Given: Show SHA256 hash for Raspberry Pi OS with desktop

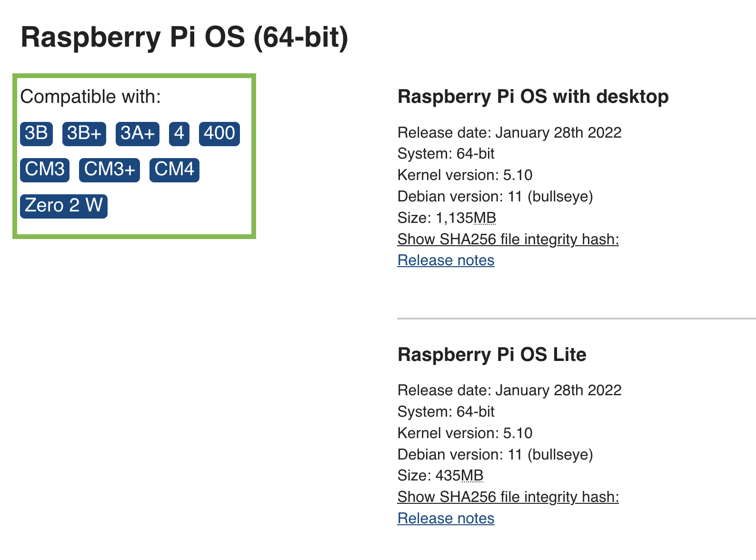Looking at the screenshot, I should click(508, 239).
